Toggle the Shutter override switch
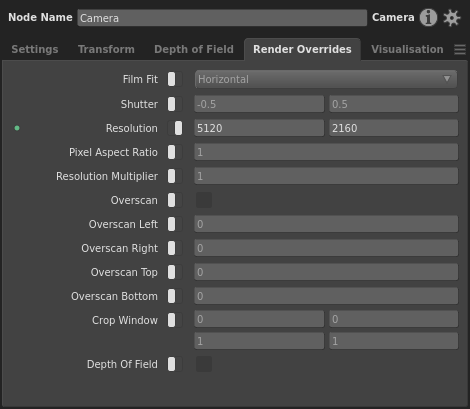 tap(175, 104)
